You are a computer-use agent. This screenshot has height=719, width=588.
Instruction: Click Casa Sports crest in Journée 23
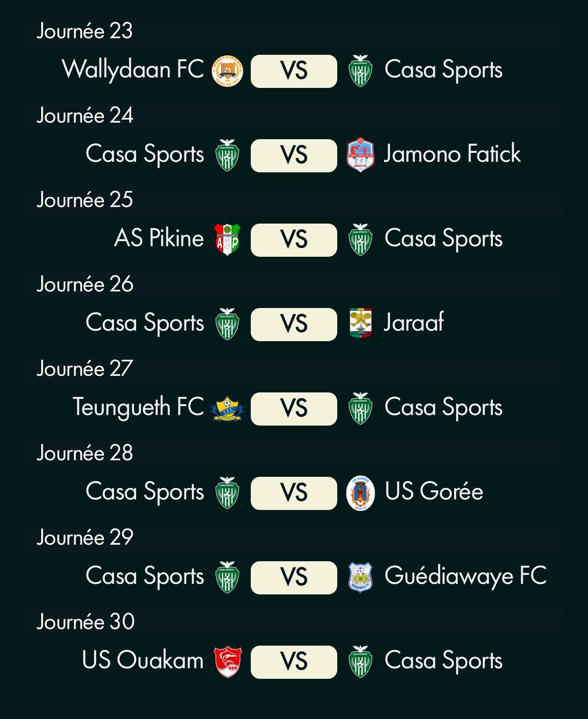360,71
